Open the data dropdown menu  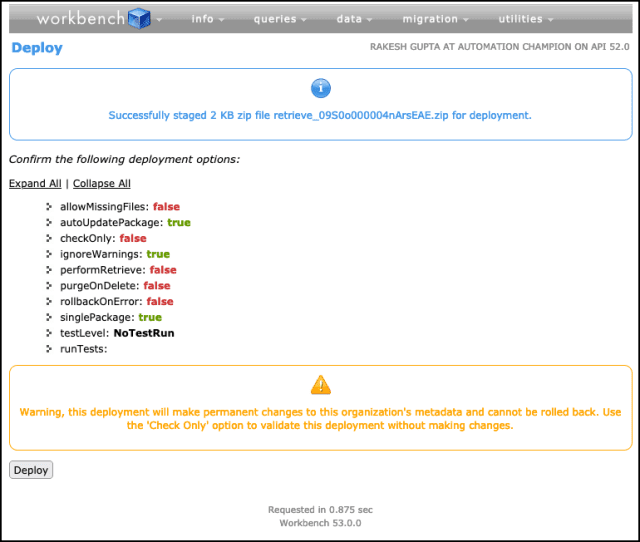point(354,19)
